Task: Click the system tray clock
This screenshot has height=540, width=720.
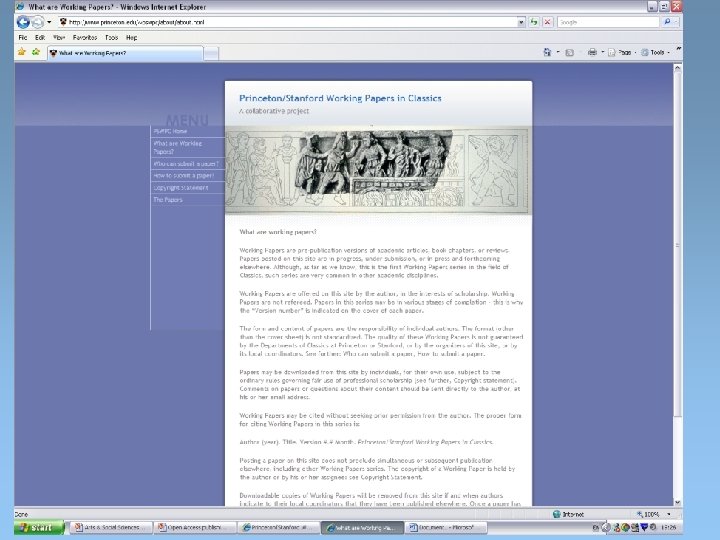Action: (668, 528)
